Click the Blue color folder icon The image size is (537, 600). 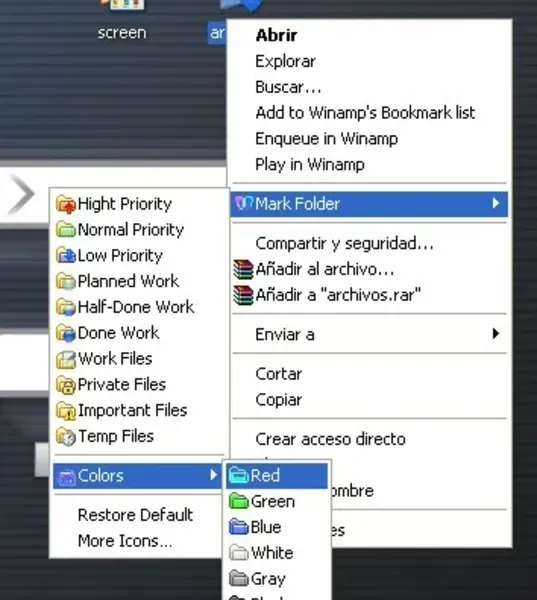[238, 527]
